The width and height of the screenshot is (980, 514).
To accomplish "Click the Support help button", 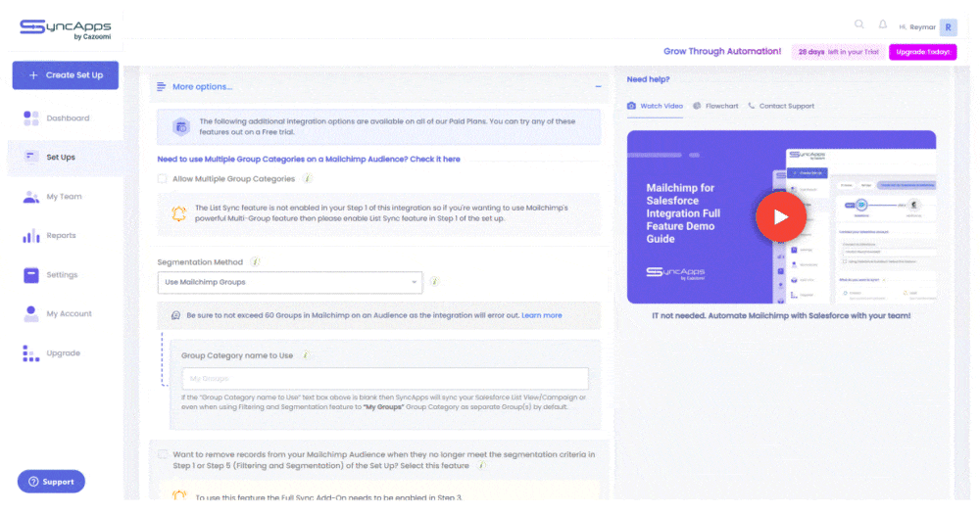I will coord(51,482).
